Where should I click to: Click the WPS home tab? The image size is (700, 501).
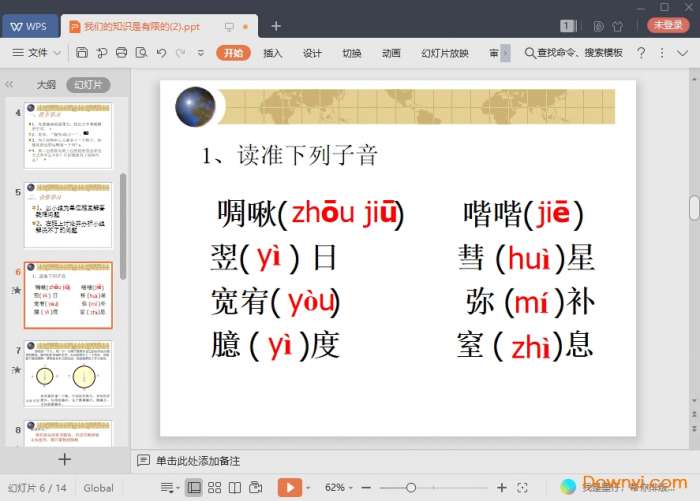[30, 26]
